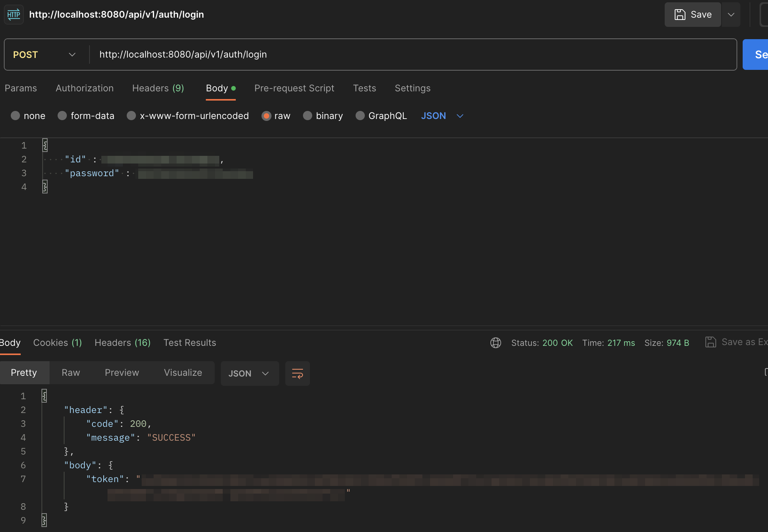768x532 pixels.
Task: Open the response Cookies (1) tab
Action: pyautogui.click(x=57, y=343)
